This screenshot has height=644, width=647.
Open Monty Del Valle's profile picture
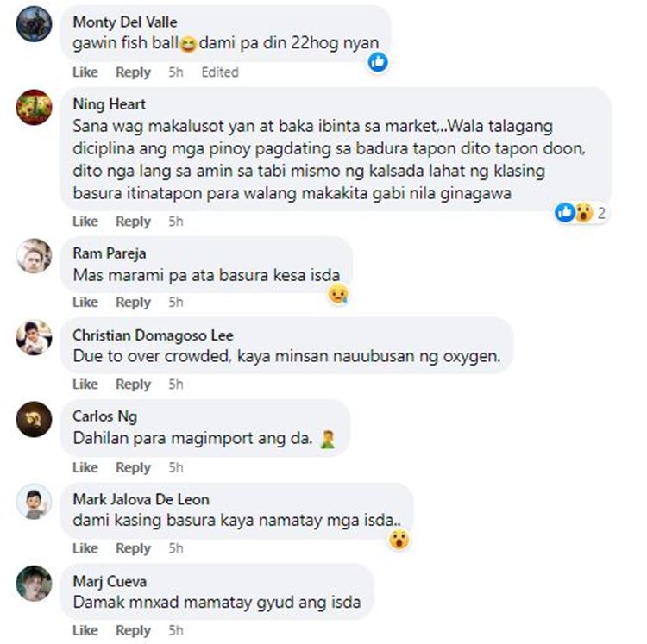click(x=34, y=23)
